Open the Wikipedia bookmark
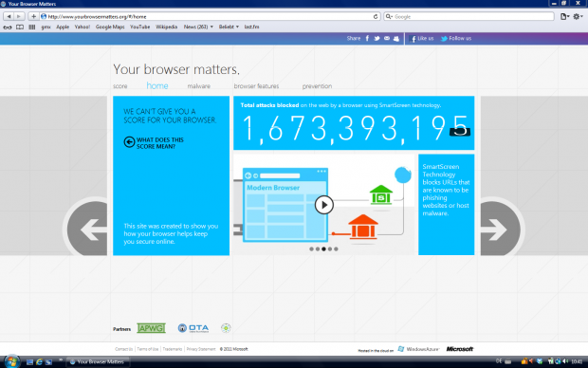This screenshot has height=368, width=588. [167, 27]
